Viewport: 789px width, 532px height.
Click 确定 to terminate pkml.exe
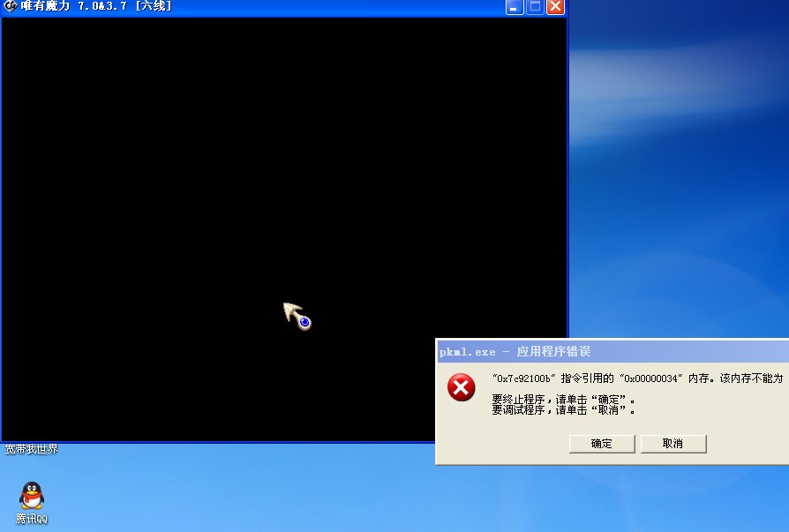[x=602, y=443]
